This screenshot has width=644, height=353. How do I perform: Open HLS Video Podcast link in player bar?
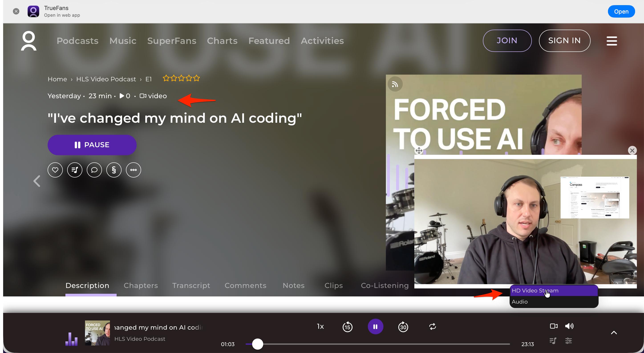[x=140, y=339]
